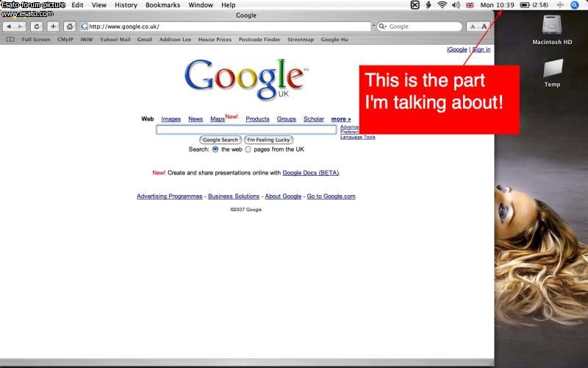Click the Mon 10:39 clock
Screen dimensions: 588x368
tap(498, 5)
